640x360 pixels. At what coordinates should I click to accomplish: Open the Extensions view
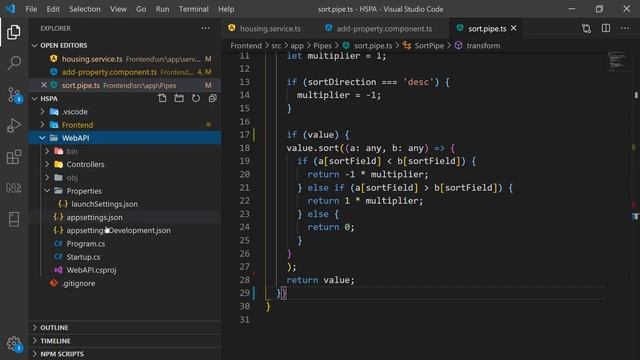[14, 157]
